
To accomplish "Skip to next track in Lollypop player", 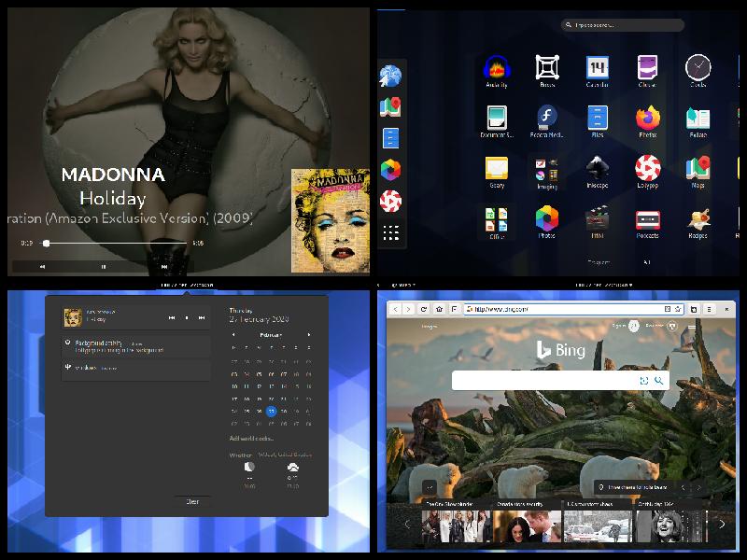I will click(164, 267).
